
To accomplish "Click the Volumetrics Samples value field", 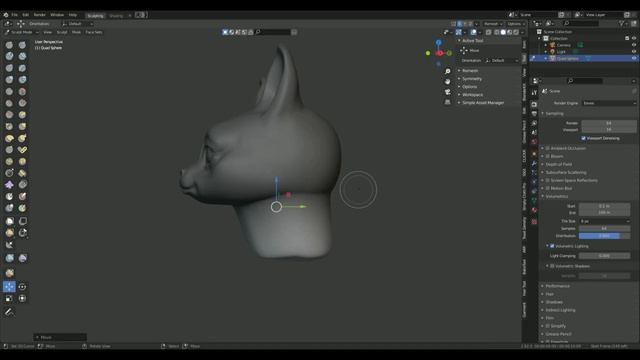I will click(604, 229).
